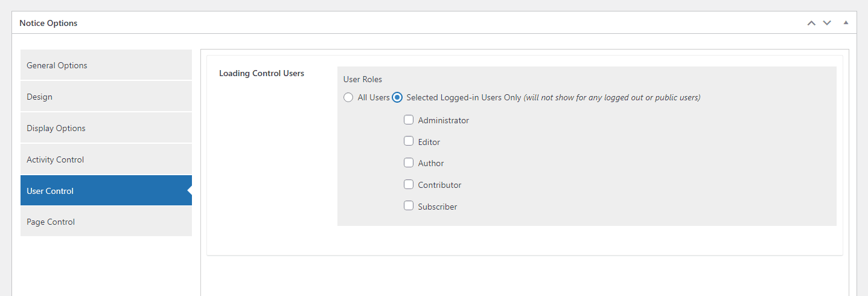Image resolution: width=868 pixels, height=296 pixels.
Task: Check the Contributor role checkbox
Action: coord(409,184)
